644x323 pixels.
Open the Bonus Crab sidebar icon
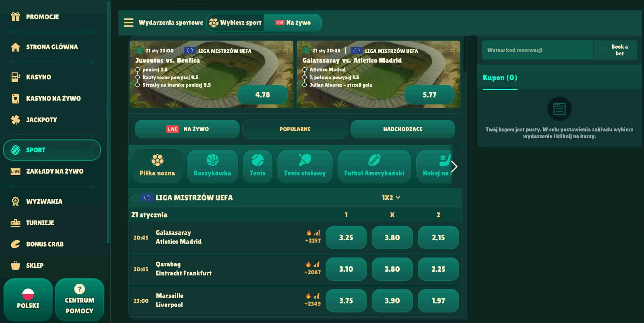point(16,244)
